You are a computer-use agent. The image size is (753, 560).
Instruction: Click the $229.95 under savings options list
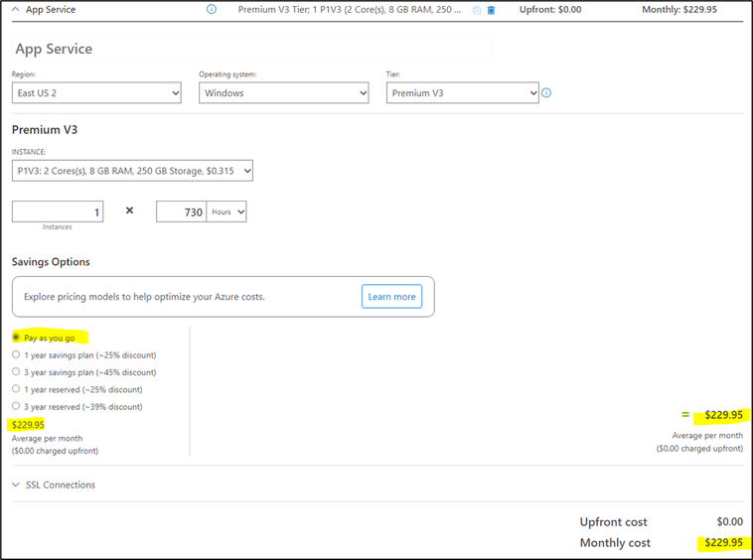click(x=28, y=425)
